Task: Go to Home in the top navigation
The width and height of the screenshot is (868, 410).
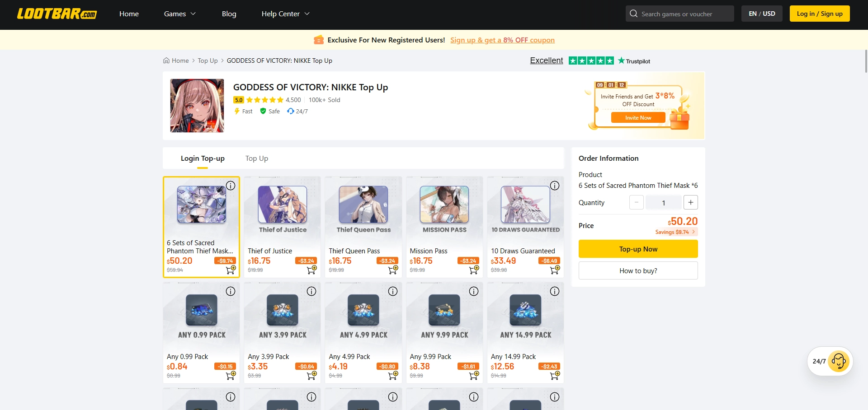Action: pyautogui.click(x=129, y=14)
